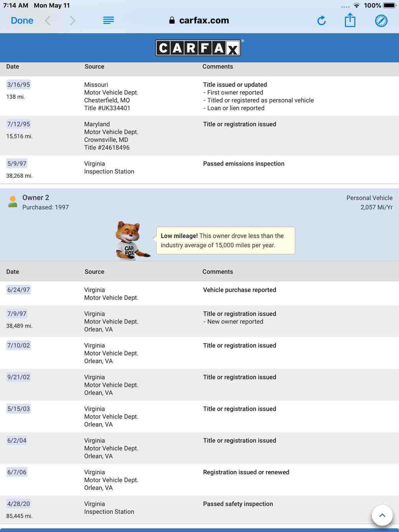
Task: Open the share sheet icon
Action: [350, 20]
